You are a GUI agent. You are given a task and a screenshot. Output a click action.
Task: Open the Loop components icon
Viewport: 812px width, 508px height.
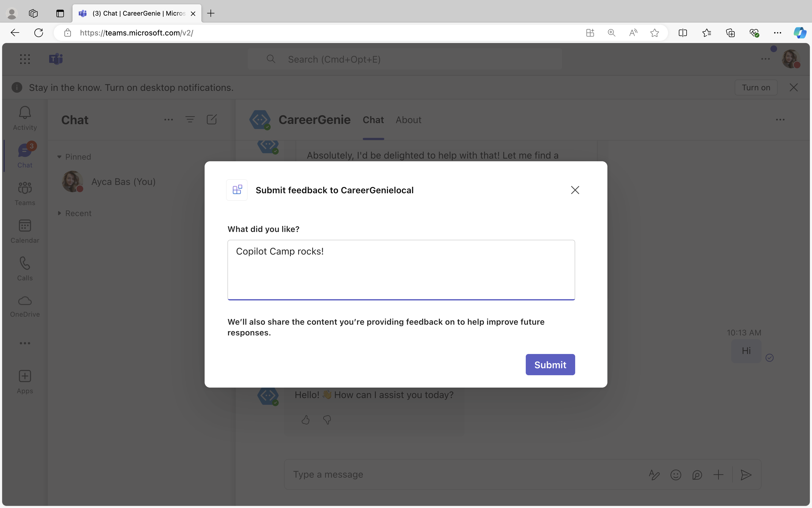point(697,475)
